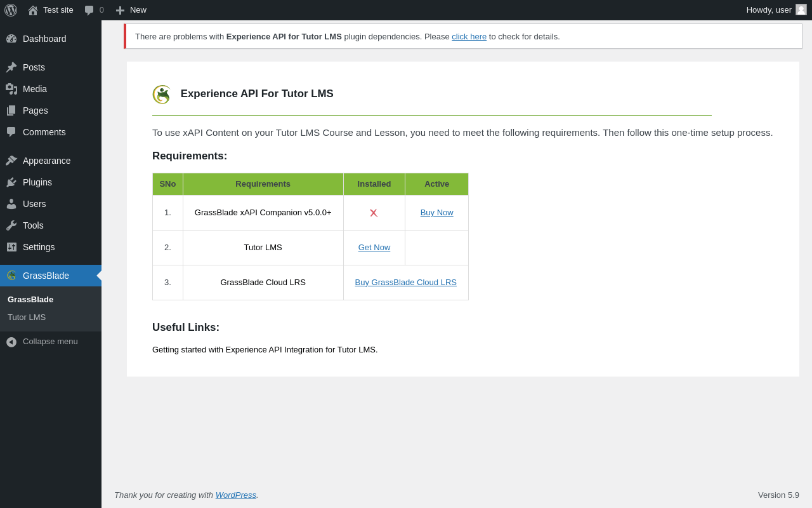Click the 'GrassBlade xAPI Companion v5.0.0+' cell

263,213
